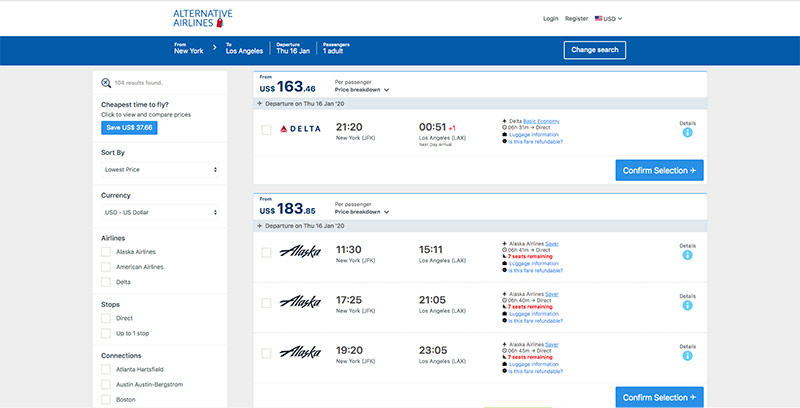Click the US$ 163.46 price
This screenshot has height=408, width=800.
coord(287,87)
